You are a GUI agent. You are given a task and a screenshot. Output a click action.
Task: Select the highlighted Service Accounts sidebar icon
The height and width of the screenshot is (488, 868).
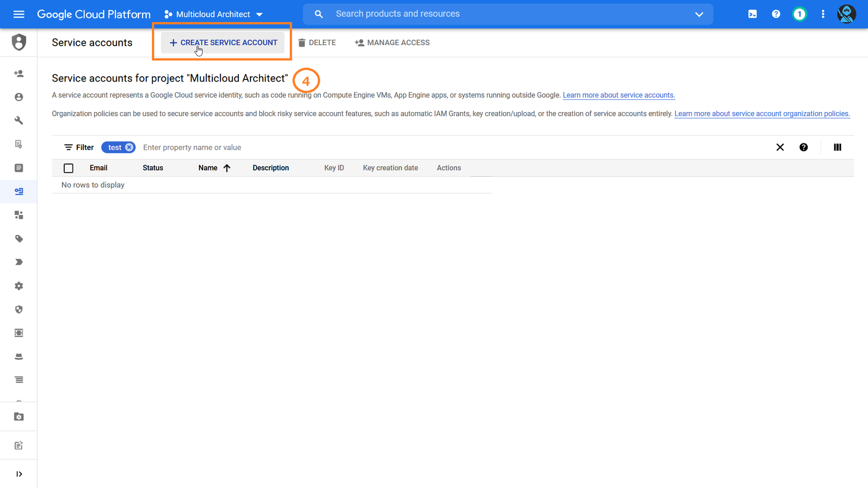[19, 191]
